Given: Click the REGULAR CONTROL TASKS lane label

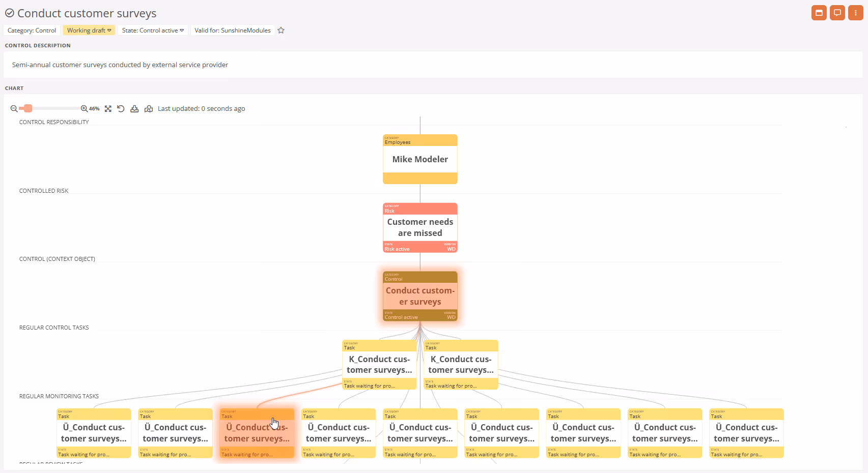Looking at the screenshot, I should tap(54, 328).
